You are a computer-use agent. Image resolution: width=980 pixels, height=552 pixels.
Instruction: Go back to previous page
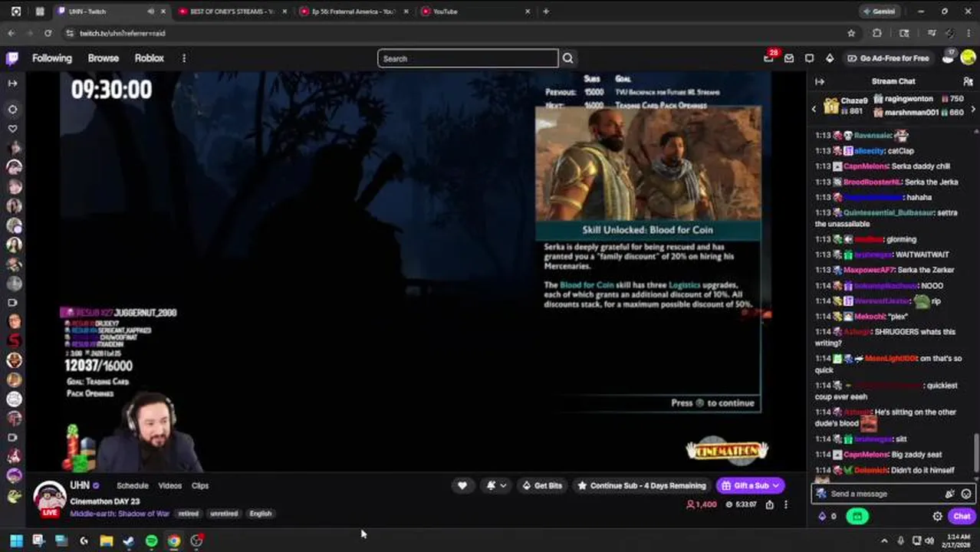click(x=11, y=33)
